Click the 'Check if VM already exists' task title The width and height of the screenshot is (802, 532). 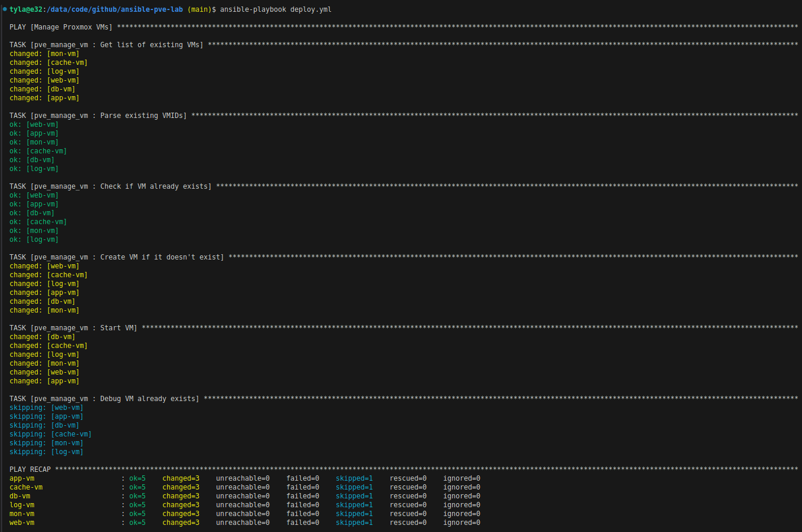pyautogui.click(x=155, y=186)
